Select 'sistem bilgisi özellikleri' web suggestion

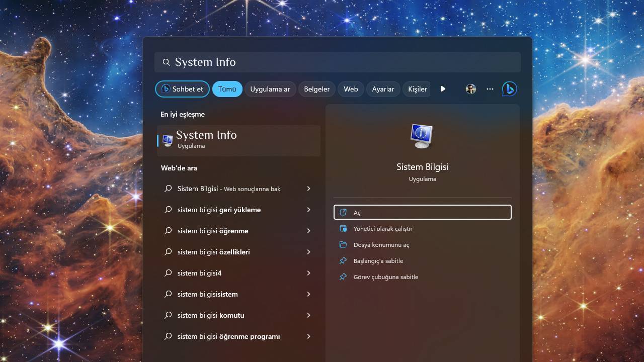[214, 252]
